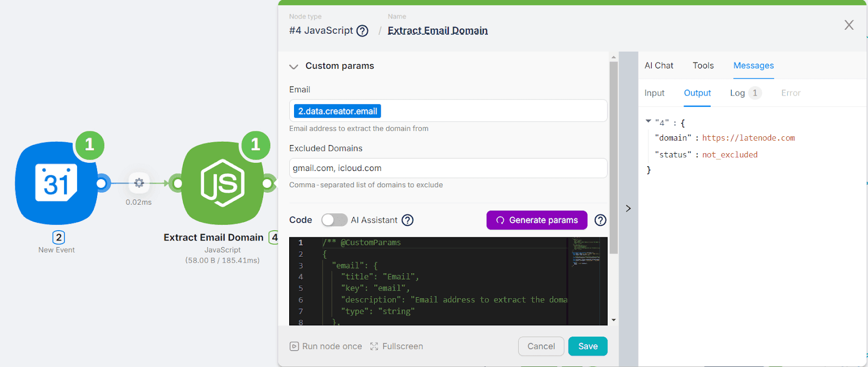Screen dimensions: 868x367
Task: Click the code minimap preview
Action: (x=586, y=252)
